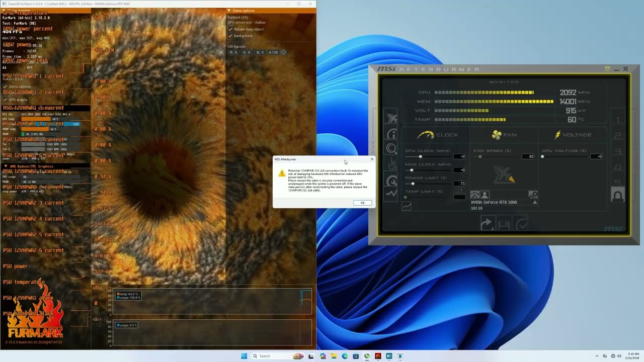The height and width of the screenshot is (362, 644).
Task: Open the Windows Start menu
Action: coord(244,356)
